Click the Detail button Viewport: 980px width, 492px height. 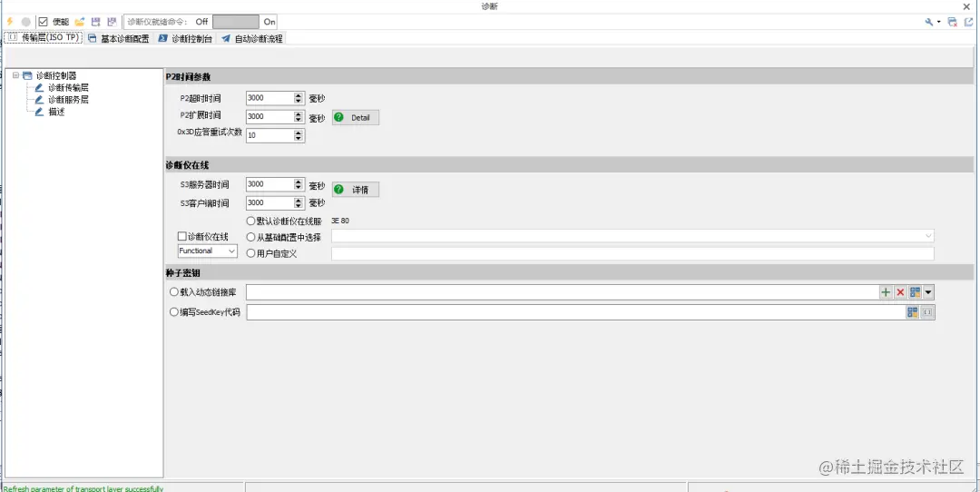coord(355,117)
